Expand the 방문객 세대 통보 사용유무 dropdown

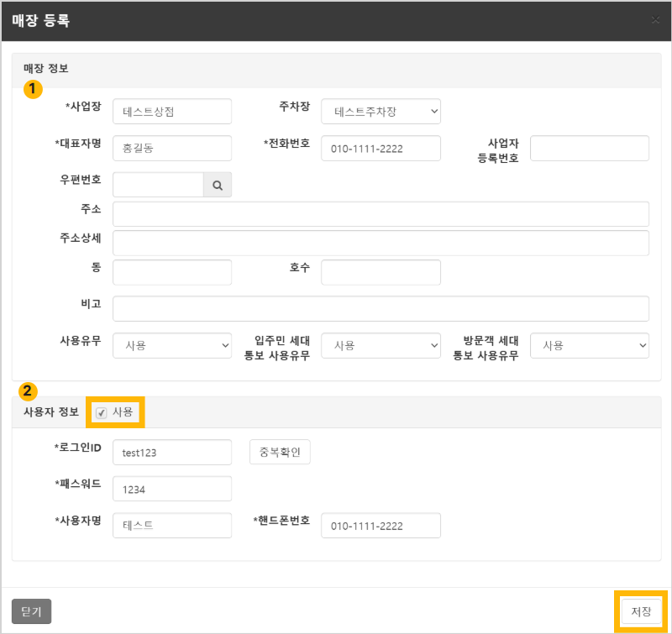590,345
